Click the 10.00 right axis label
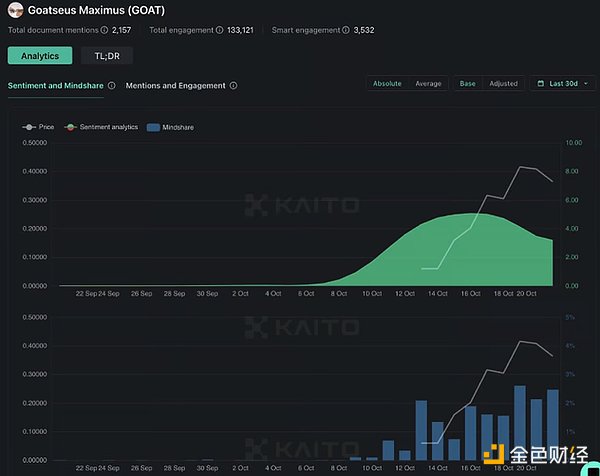The height and width of the screenshot is (476, 600). (x=574, y=143)
